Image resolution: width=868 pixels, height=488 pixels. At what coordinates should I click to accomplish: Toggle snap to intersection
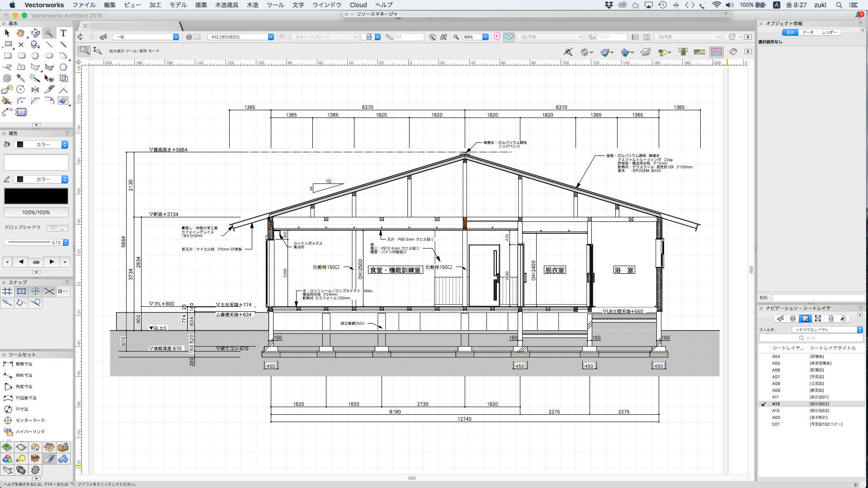[x=50, y=291]
